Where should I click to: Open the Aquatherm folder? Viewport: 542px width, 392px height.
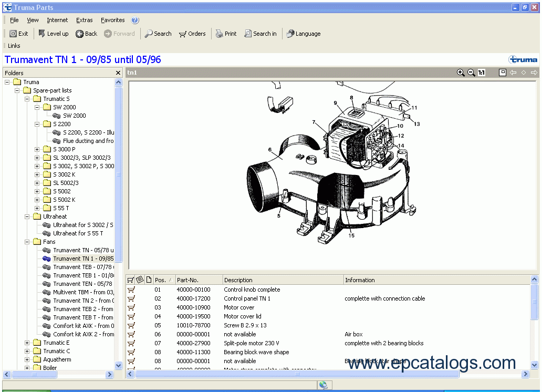click(x=57, y=359)
